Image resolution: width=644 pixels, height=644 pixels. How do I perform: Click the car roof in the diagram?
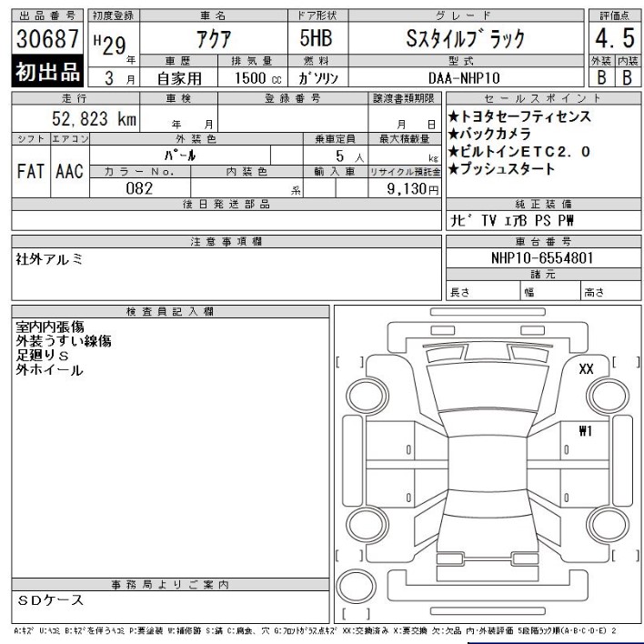click(482, 466)
